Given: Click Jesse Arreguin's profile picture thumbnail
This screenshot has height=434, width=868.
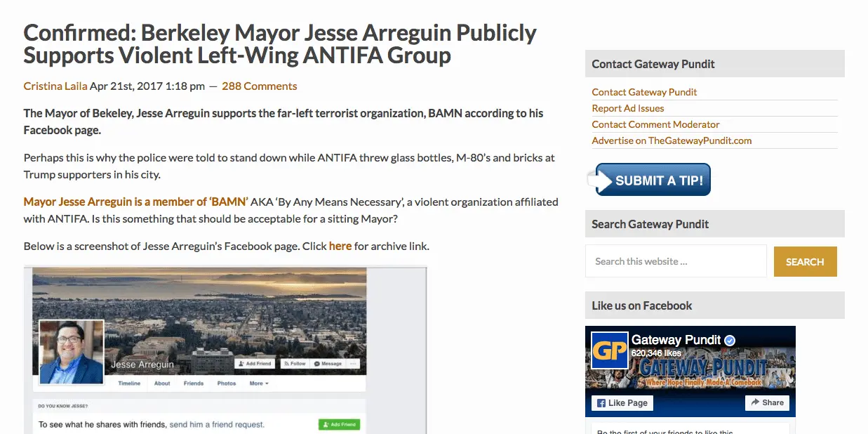Looking at the screenshot, I should click(x=72, y=352).
